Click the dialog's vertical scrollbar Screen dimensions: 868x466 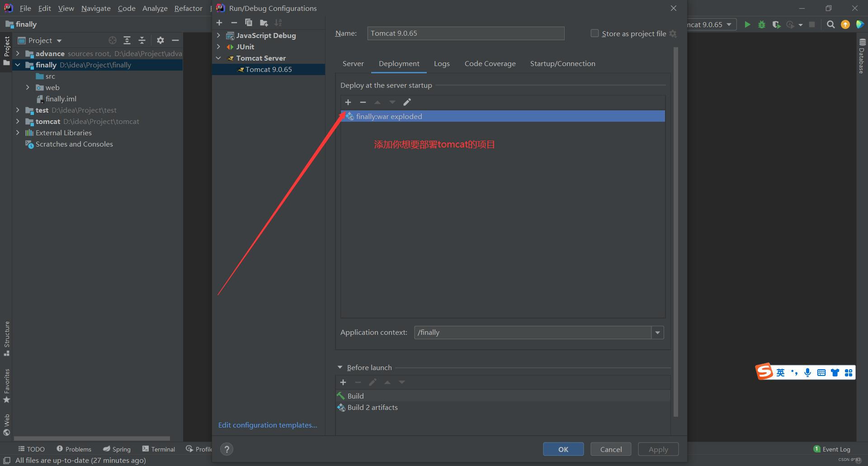coord(676,232)
